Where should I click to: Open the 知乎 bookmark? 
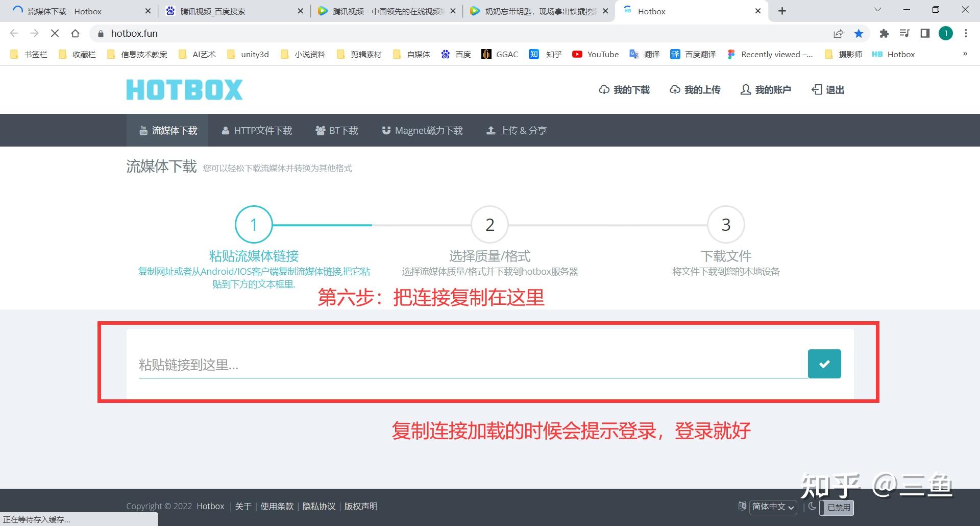point(545,54)
